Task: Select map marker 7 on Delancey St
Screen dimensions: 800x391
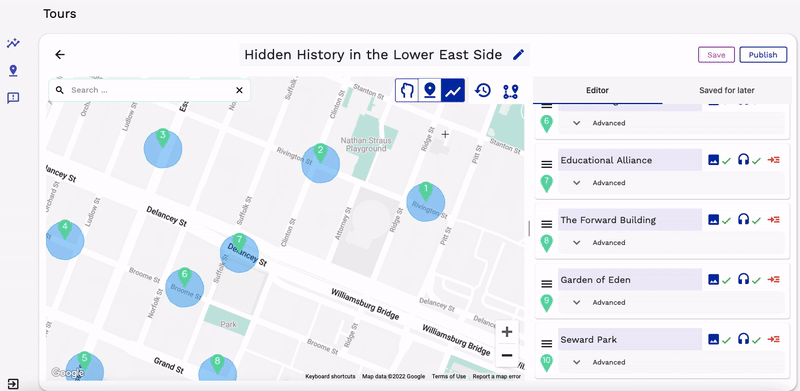Action: click(x=239, y=242)
